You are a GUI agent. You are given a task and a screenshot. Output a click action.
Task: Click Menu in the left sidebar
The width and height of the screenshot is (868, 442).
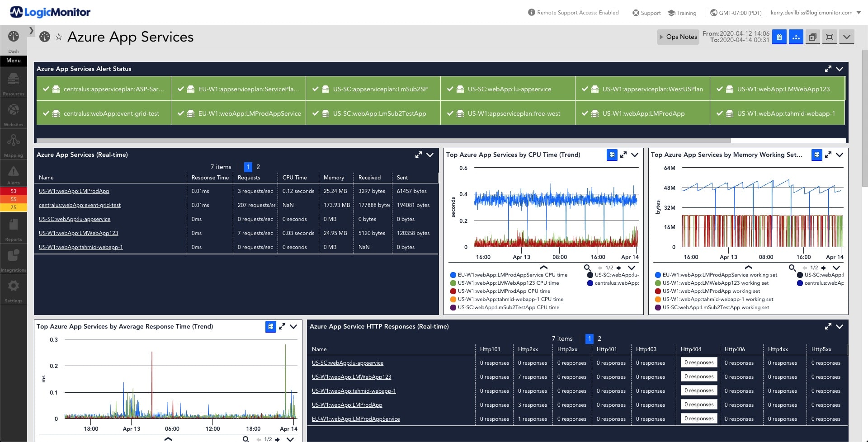coord(13,60)
